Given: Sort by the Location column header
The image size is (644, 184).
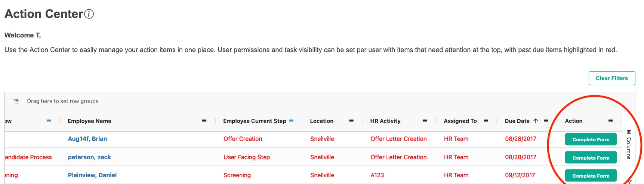Looking at the screenshot, I should pyautogui.click(x=321, y=121).
